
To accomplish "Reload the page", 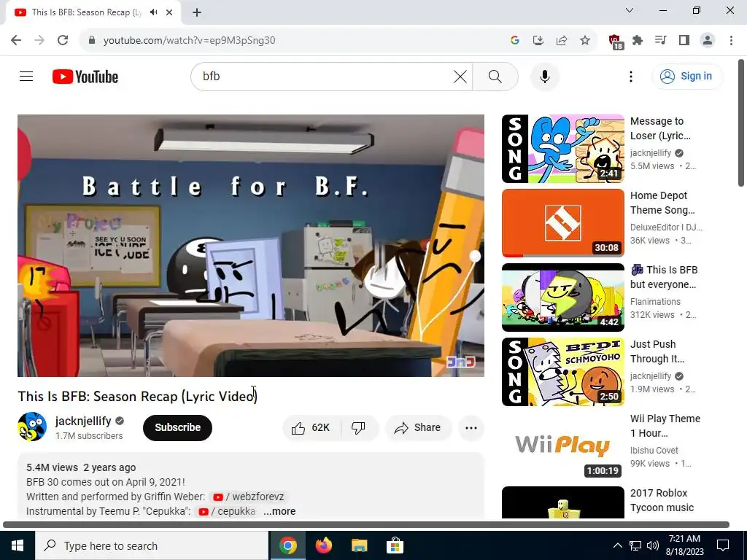I will 63,40.
